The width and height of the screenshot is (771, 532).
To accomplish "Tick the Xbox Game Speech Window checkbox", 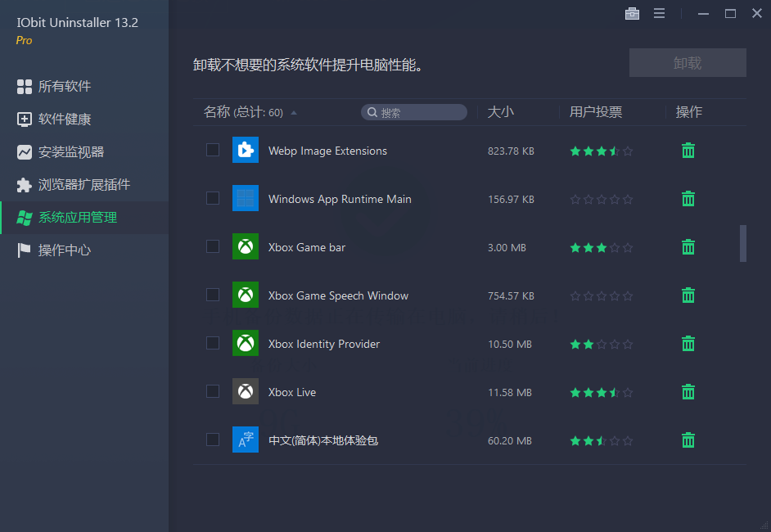I will tap(213, 295).
